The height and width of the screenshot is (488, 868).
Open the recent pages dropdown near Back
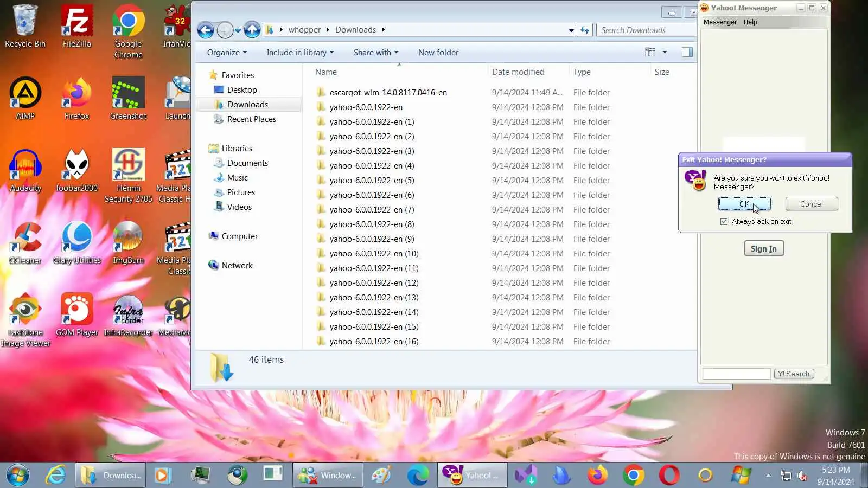click(238, 30)
